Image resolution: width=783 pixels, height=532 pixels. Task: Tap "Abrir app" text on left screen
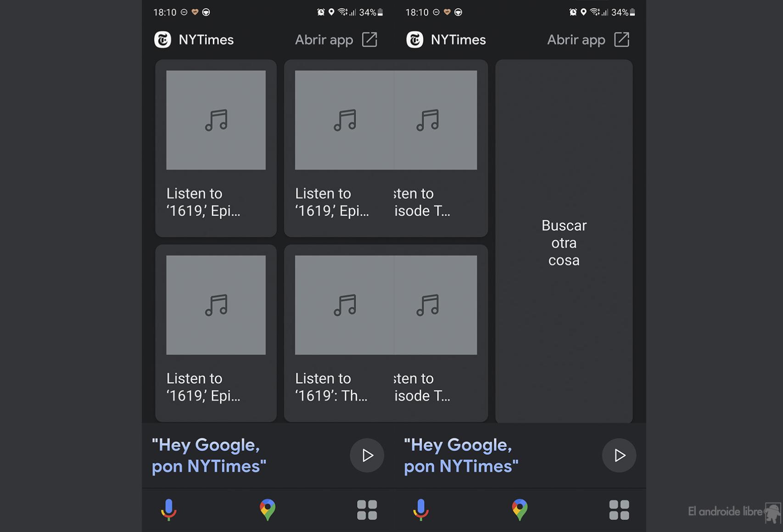click(324, 40)
